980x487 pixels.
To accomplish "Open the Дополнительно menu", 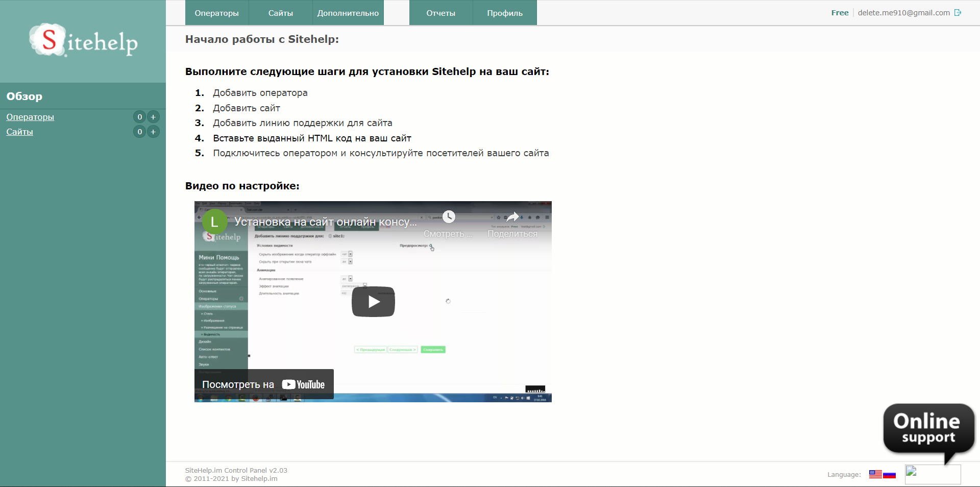I will click(348, 13).
